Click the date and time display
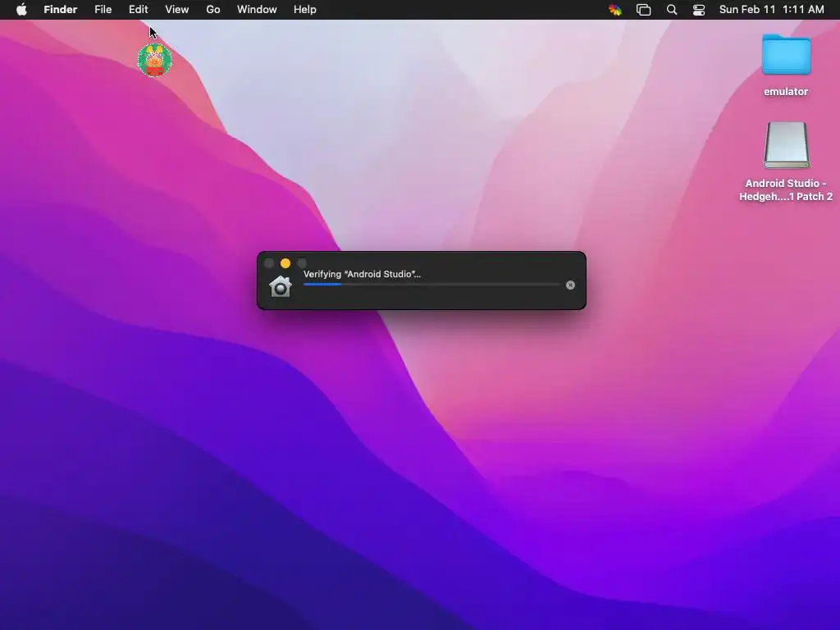 click(771, 10)
